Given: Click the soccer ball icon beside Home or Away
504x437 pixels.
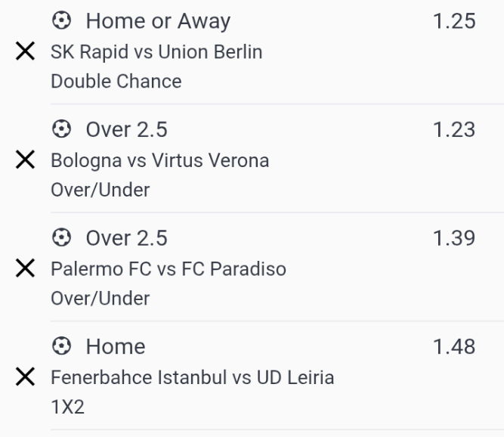Looking at the screenshot, I should pos(61,20).
